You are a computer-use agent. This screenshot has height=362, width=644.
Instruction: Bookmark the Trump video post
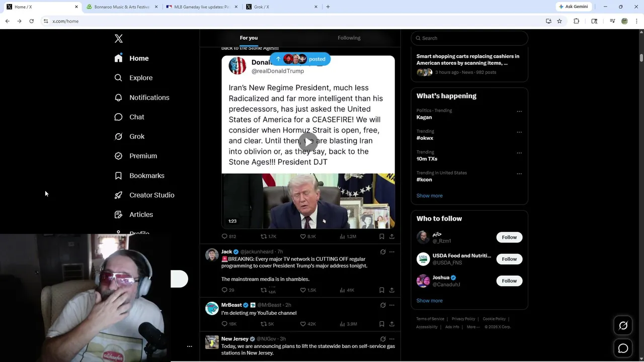382,236
